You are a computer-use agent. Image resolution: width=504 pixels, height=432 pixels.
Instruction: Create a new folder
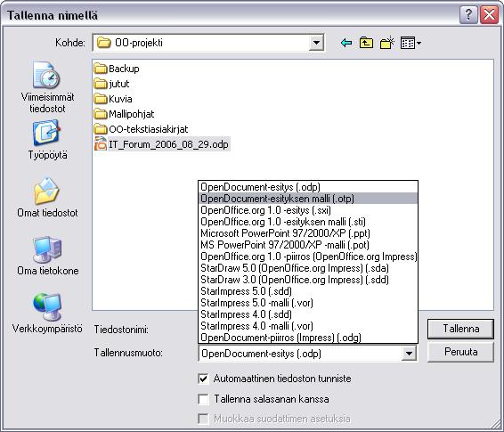point(387,43)
